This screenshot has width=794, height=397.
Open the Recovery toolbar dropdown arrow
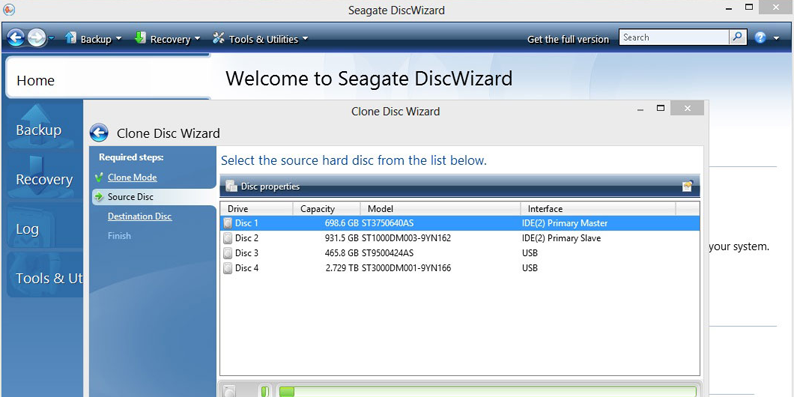pos(197,39)
